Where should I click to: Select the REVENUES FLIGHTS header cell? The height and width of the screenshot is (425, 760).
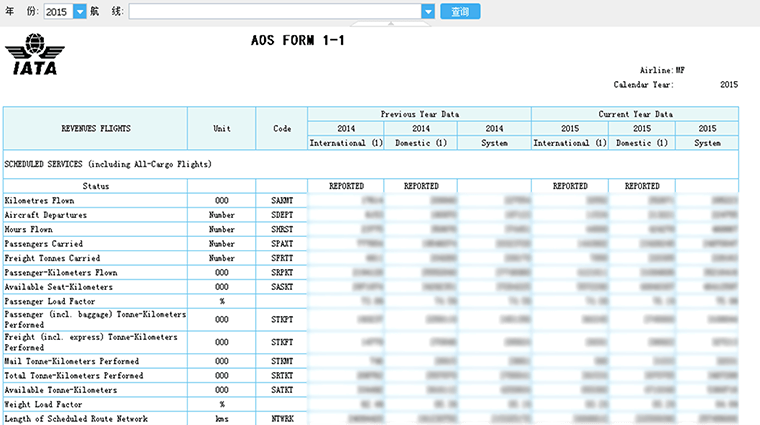pos(95,129)
